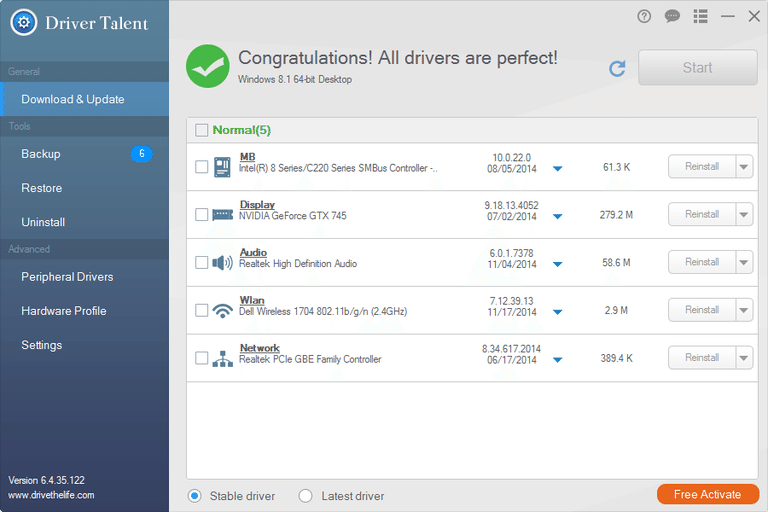Viewport: 768px width, 512px height.
Task: Close the Driver Talent window
Action: tap(754, 17)
